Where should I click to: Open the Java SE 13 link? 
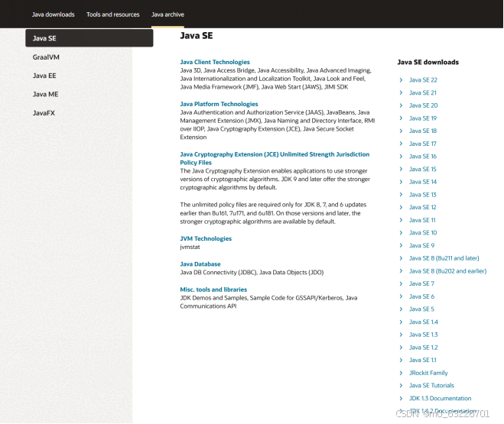pyautogui.click(x=422, y=195)
